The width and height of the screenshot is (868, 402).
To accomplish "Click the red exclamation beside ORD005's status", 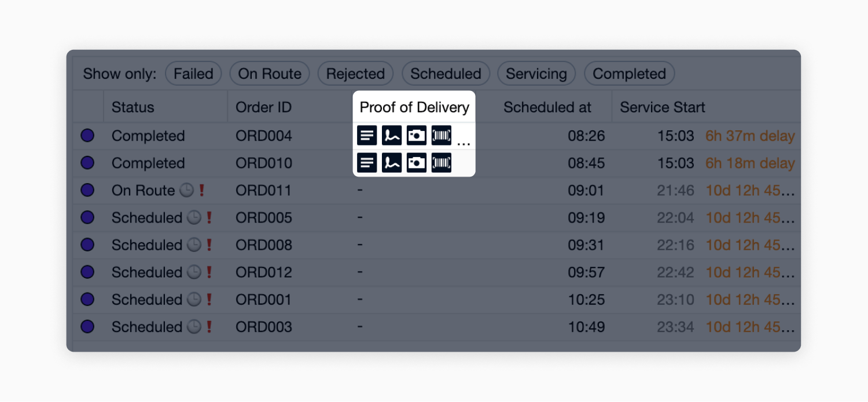I will [208, 217].
